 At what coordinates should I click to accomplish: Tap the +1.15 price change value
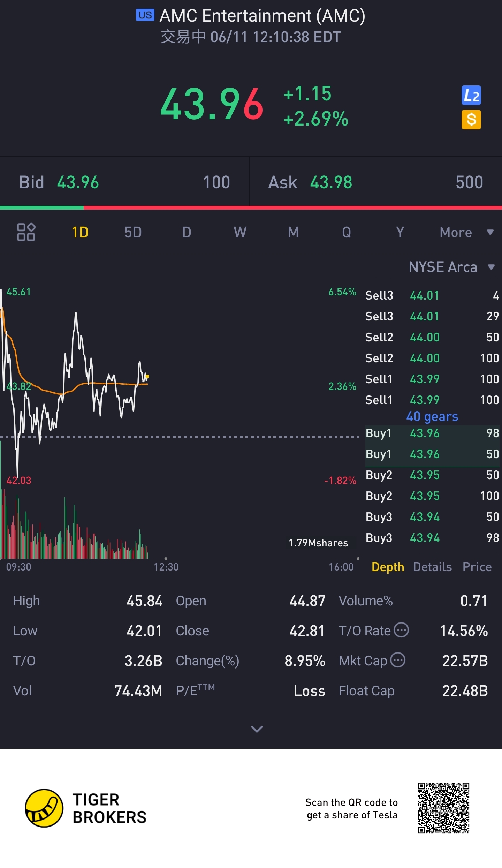[x=307, y=93]
